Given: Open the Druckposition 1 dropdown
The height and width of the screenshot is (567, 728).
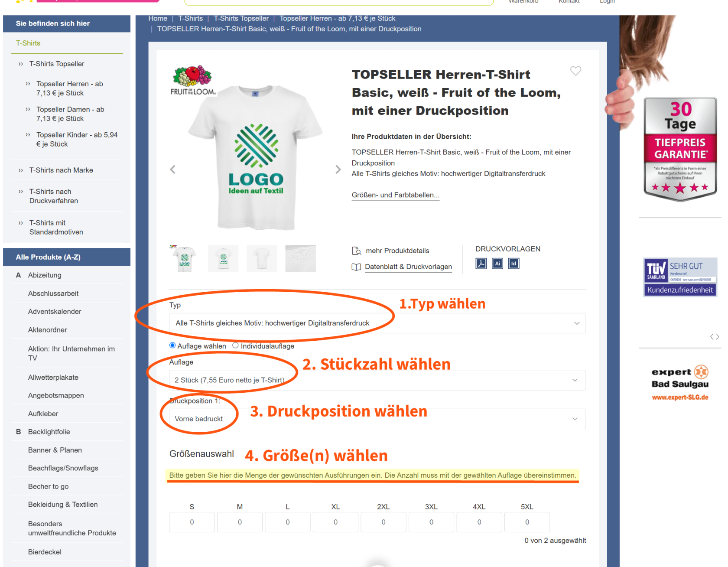Looking at the screenshot, I should (377, 419).
